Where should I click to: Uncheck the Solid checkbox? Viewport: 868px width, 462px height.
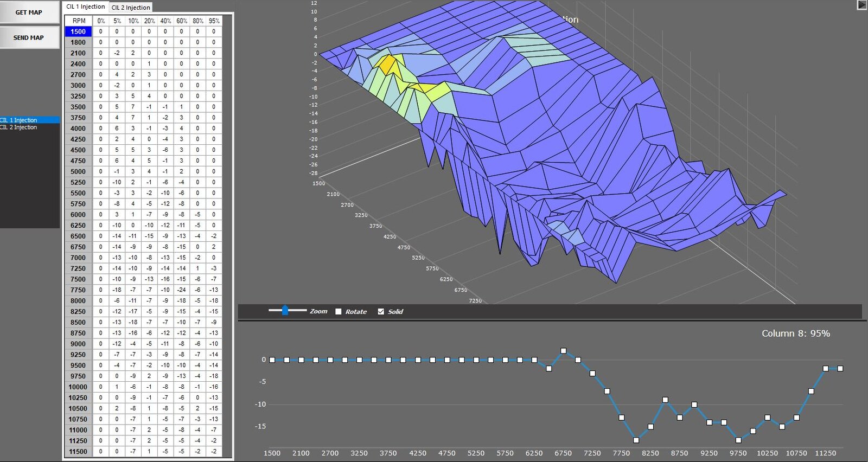pos(381,312)
